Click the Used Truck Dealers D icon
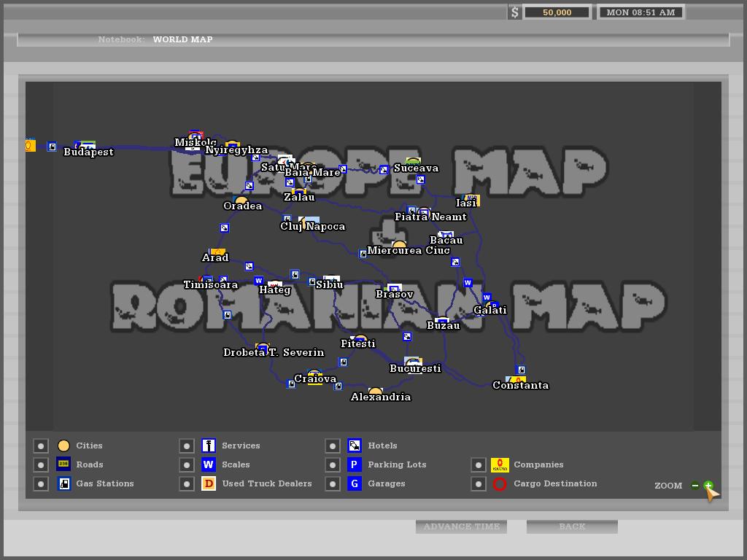The height and width of the screenshot is (560, 747). tap(209, 483)
